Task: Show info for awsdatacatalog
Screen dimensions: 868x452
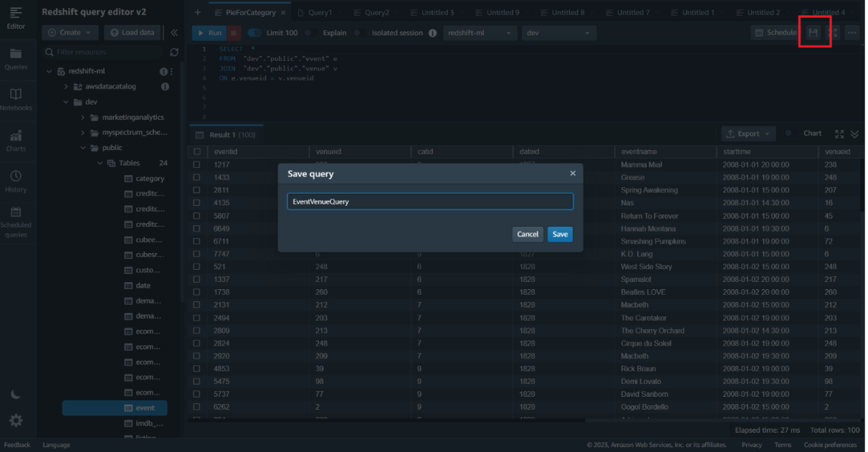Action: tap(165, 86)
